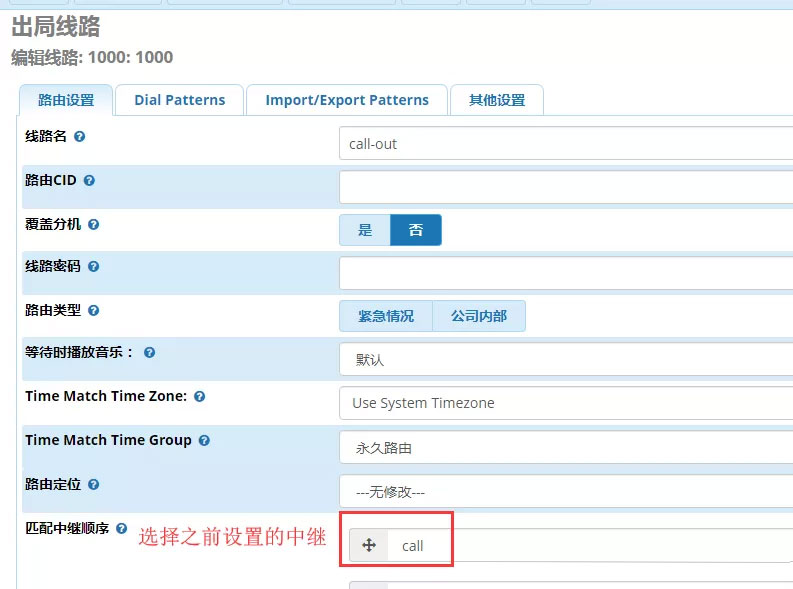The width and height of the screenshot is (793, 589).
Task: Click help icon next to 路由类型
Action: 94,311
